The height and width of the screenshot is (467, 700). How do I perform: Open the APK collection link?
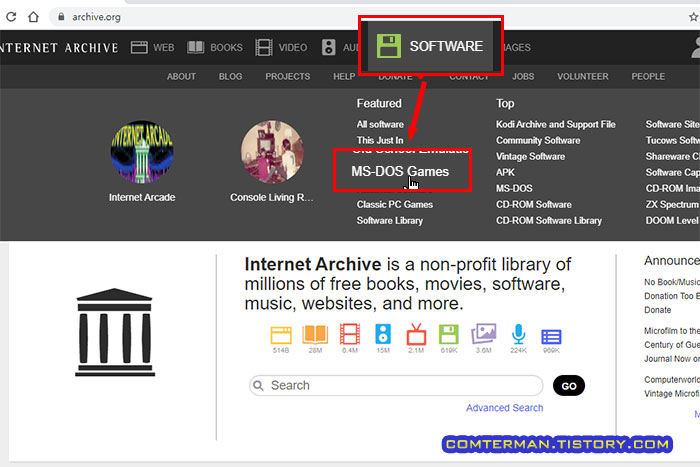coord(505,172)
